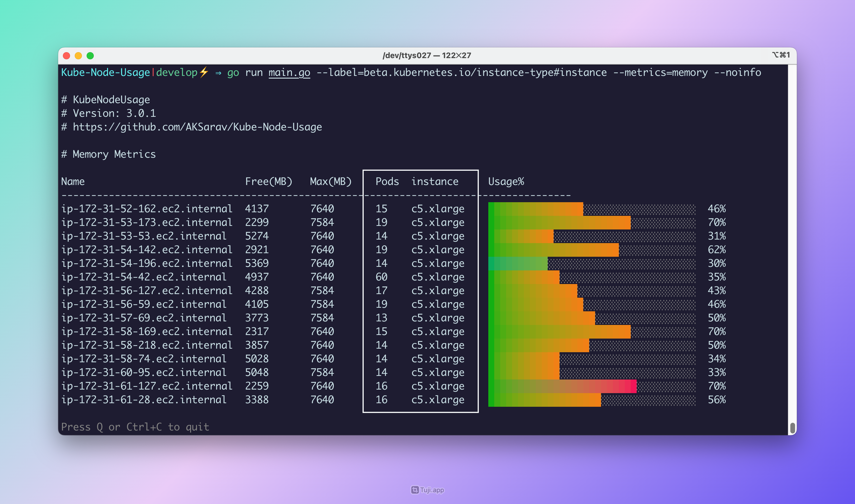Image resolution: width=855 pixels, height=504 pixels.
Task: Click the pod count 60 value
Action: pos(381,277)
